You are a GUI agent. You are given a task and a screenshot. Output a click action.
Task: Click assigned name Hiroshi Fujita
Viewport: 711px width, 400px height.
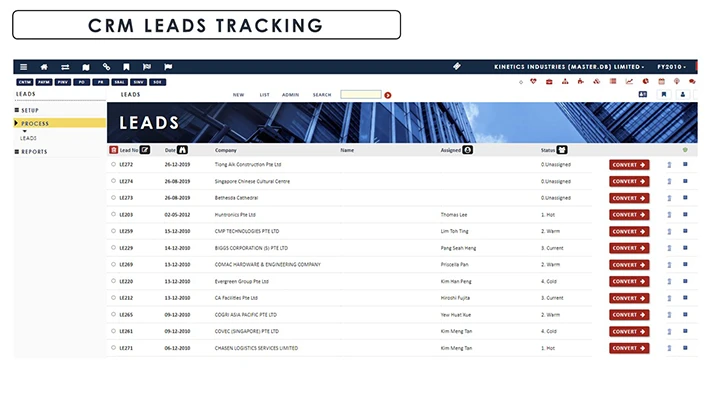point(455,298)
